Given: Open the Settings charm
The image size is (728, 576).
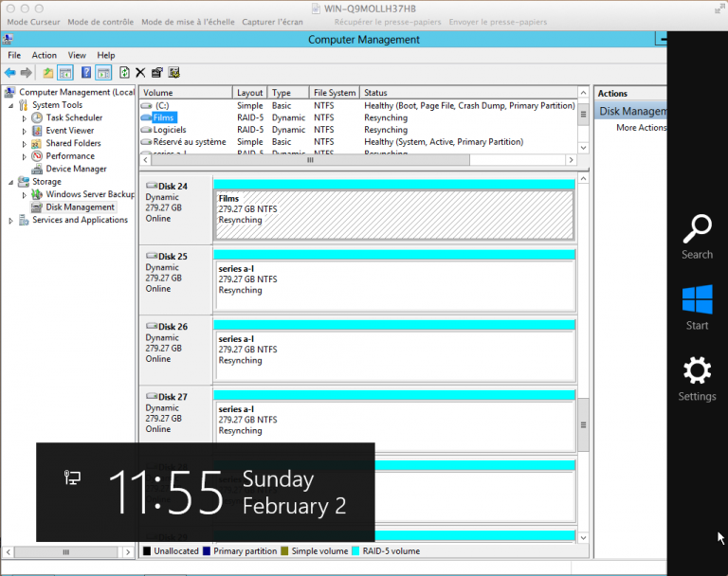Looking at the screenshot, I should point(697,378).
